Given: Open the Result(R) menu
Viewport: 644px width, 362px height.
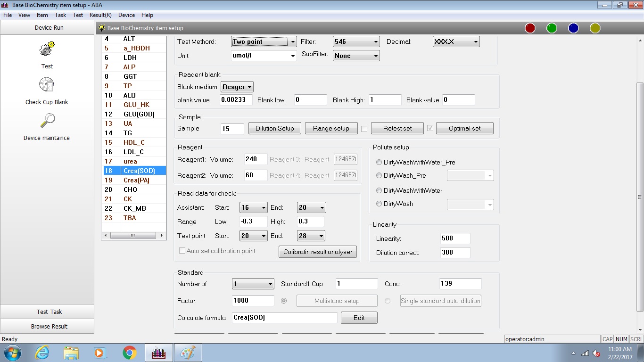Looking at the screenshot, I should pyautogui.click(x=100, y=15).
